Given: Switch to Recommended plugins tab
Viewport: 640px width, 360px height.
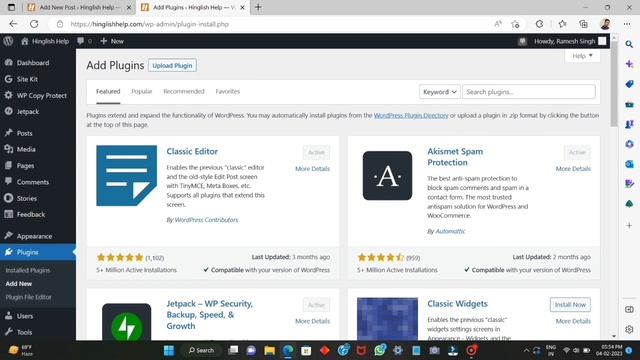Looking at the screenshot, I should pos(184,91).
